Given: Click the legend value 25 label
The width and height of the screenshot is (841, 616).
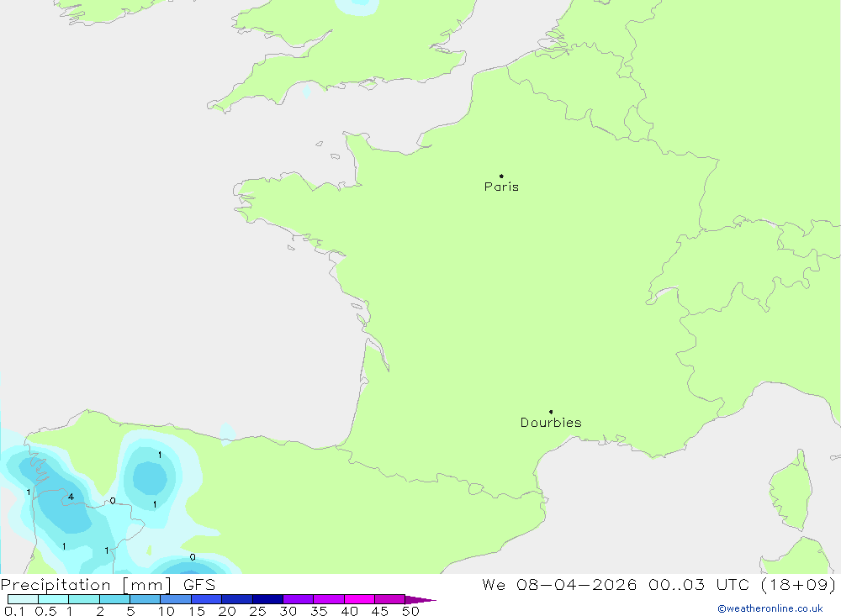Looking at the screenshot, I should (x=257, y=611).
